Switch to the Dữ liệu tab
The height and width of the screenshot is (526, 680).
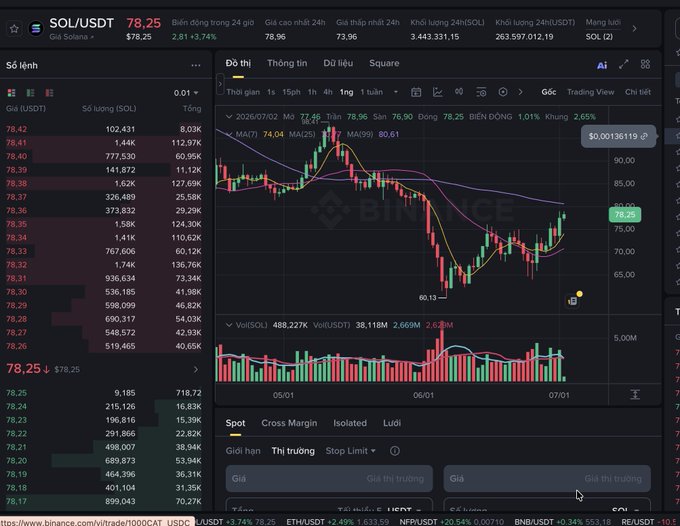[x=338, y=63]
